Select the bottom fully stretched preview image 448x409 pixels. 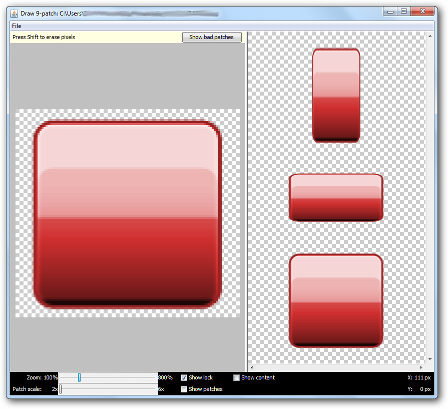(336, 301)
